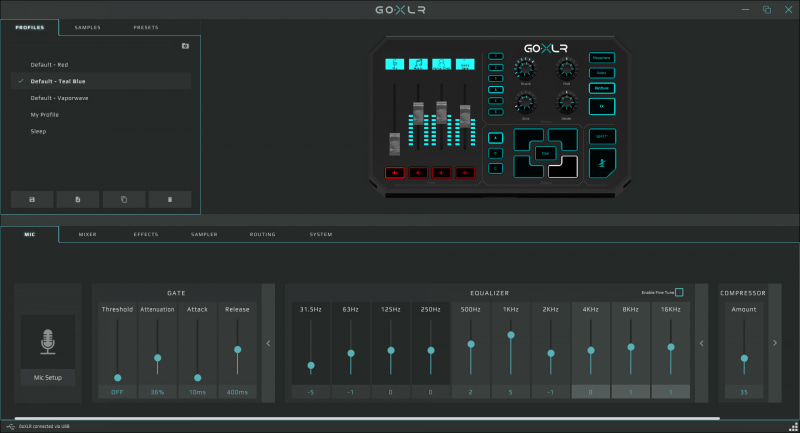Expand the Compressor section with the right chevron
The height and width of the screenshot is (433, 800).
click(775, 343)
